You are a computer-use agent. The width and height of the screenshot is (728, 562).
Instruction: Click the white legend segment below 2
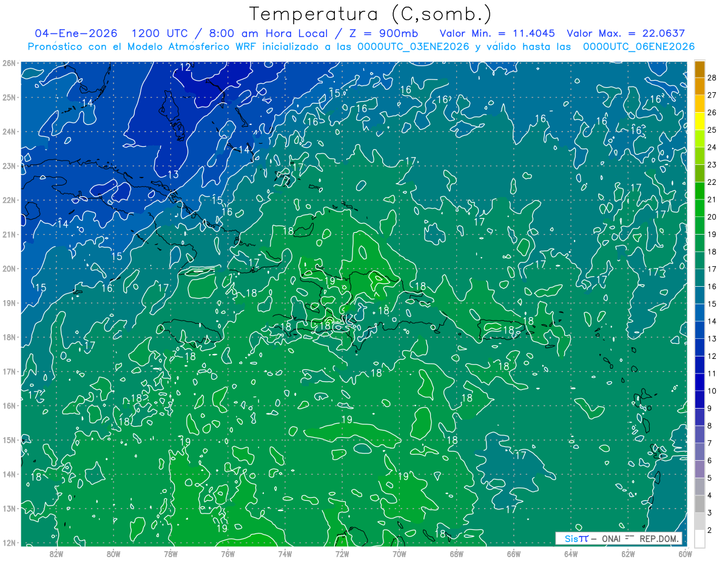click(x=699, y=538)
